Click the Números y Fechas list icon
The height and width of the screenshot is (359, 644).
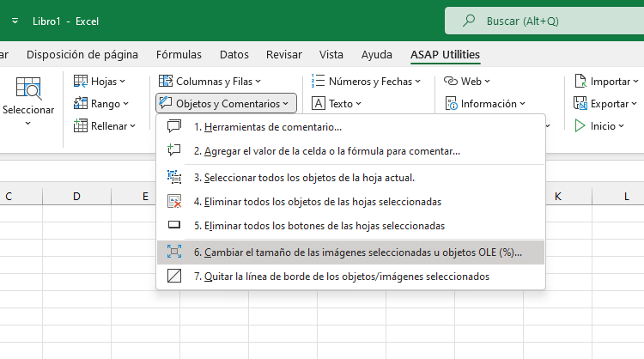pyautogui.click(x=318, y=82)
